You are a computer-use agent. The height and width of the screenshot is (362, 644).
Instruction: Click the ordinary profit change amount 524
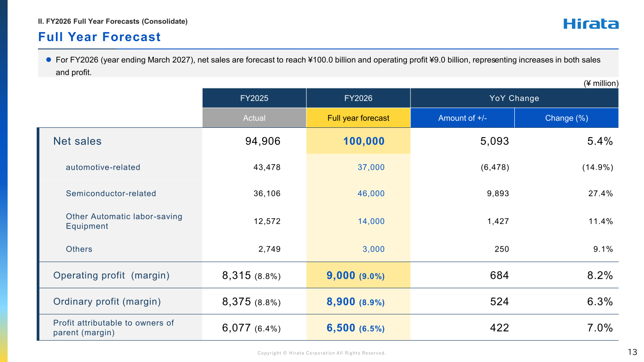(500, 302)
